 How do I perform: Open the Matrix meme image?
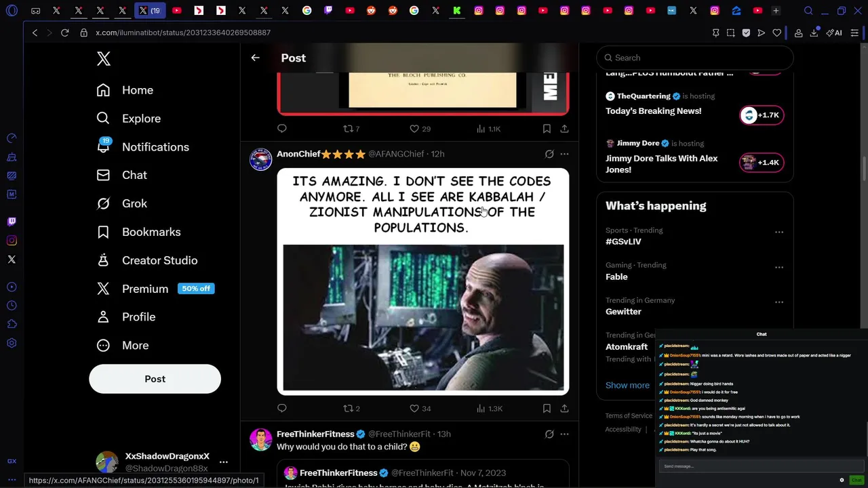tap(423, 281)
